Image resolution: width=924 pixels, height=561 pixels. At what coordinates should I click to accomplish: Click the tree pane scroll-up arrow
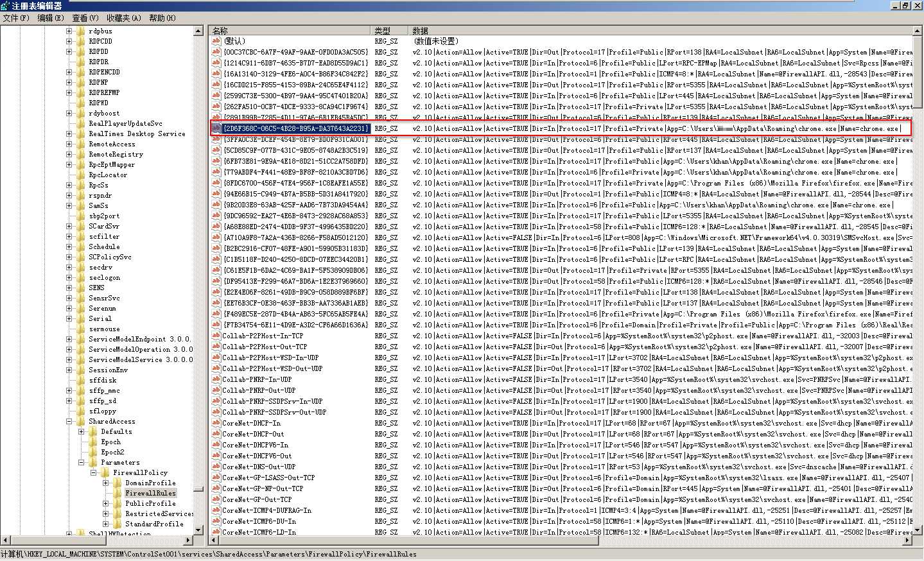[x=198, y=31]
